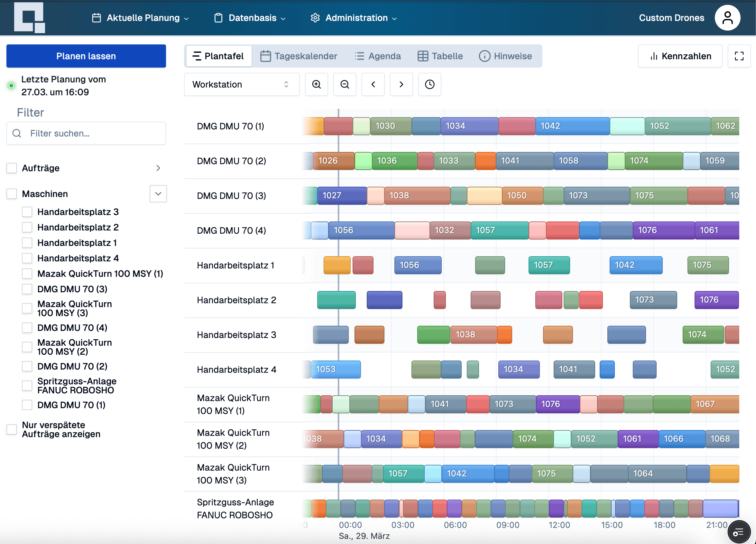Click the zoom out magnifier icon
The image size is (756, 544).
[345, 84]
